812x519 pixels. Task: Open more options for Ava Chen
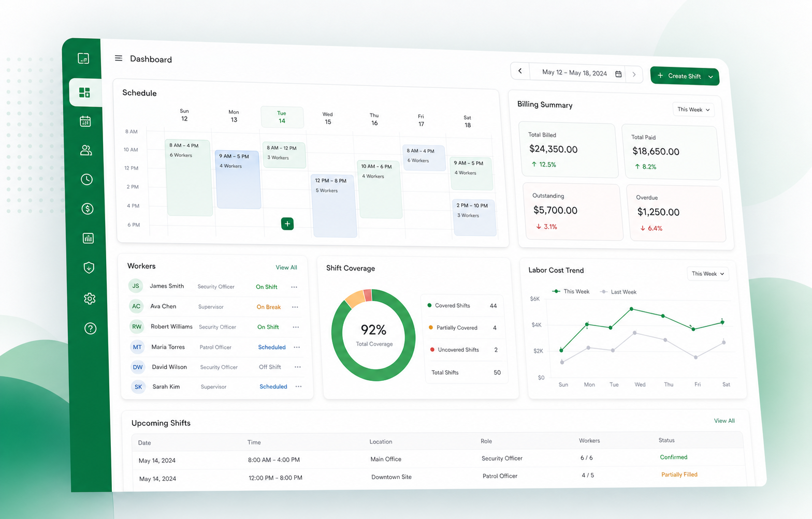pyautogui.click(x=295, y=307)
